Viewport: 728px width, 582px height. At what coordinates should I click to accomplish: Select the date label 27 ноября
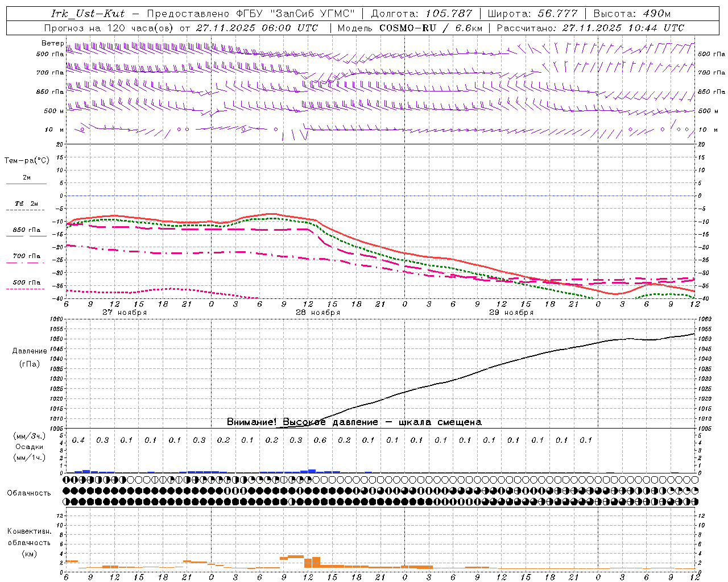125,313
